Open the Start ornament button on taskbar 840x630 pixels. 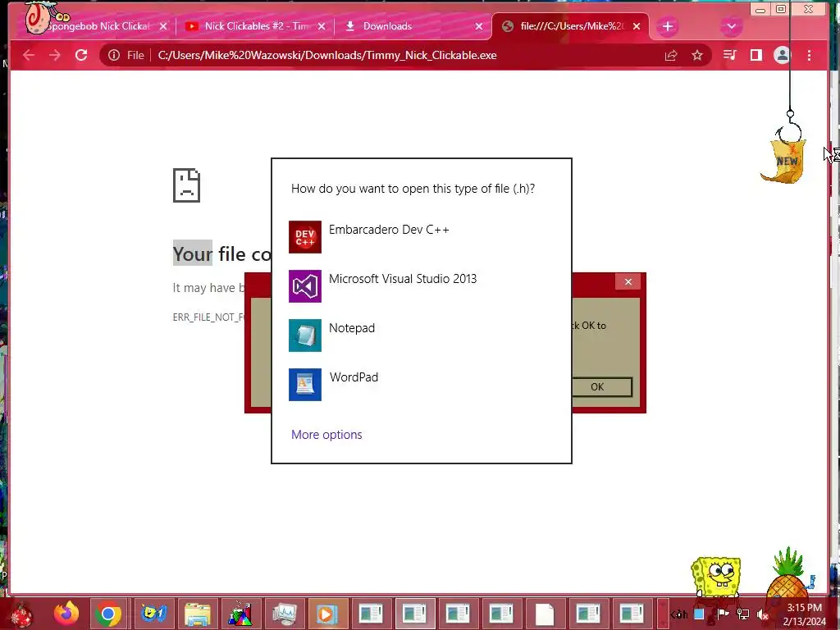(x=21, y=614)
